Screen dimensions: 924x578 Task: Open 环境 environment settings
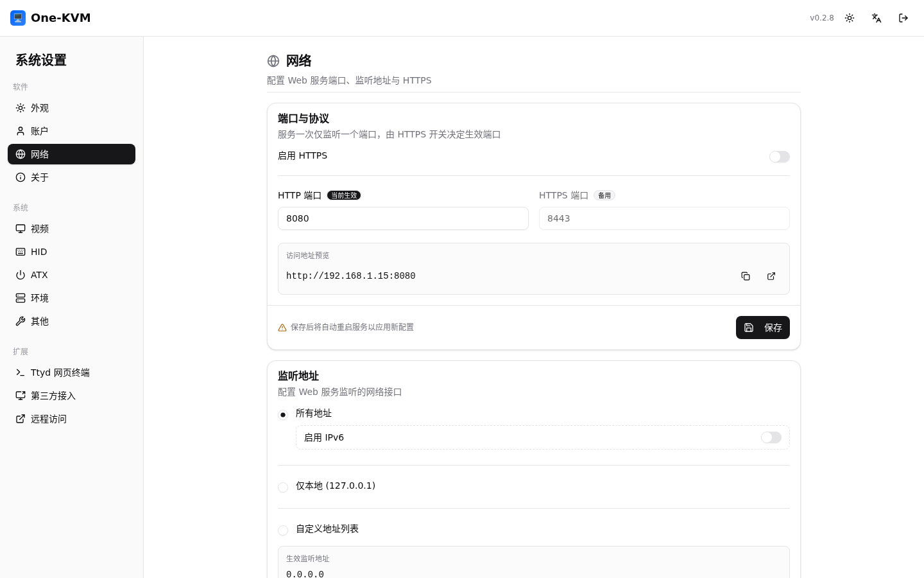tap(72, 298)
